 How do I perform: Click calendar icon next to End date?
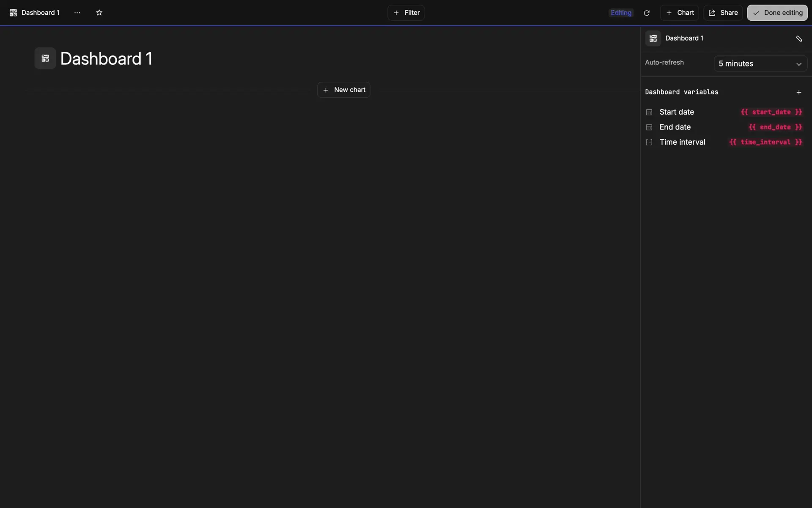(649, 127)
